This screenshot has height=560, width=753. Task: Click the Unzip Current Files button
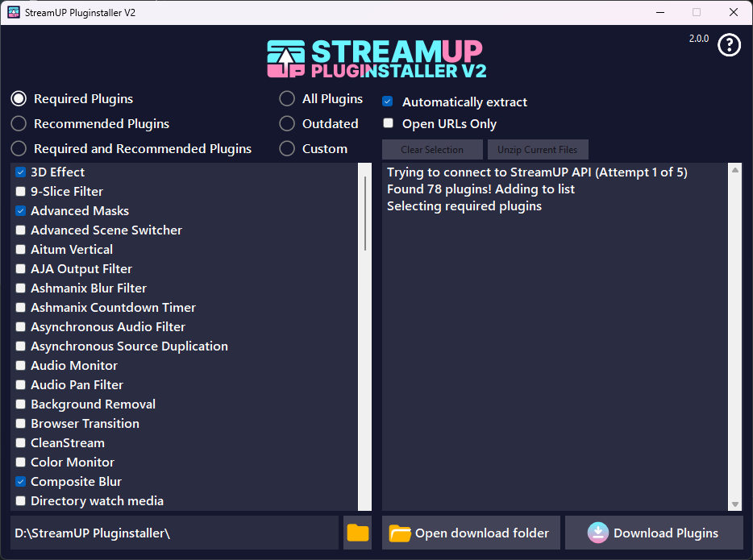point(538,150)
